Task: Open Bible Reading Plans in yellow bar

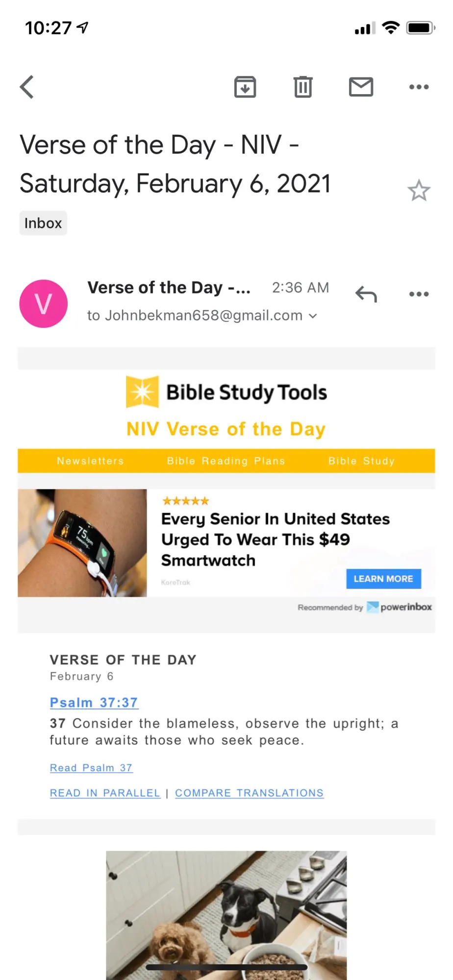Action: coord(226,461)
